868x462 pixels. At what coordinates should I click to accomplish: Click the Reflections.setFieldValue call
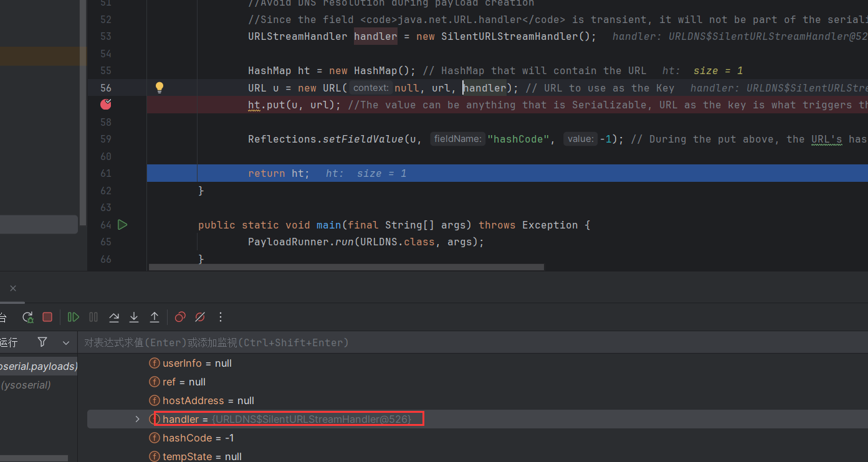(x=325, y=139)
